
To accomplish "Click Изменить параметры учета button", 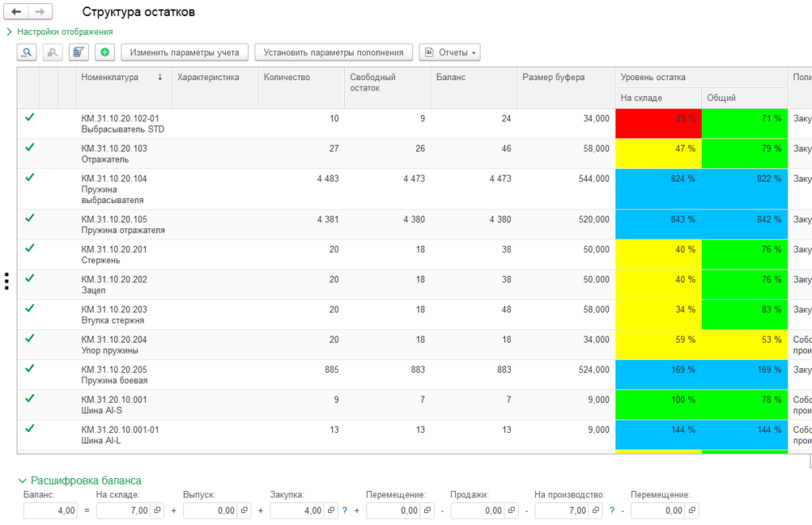I will tap(185, 52).
